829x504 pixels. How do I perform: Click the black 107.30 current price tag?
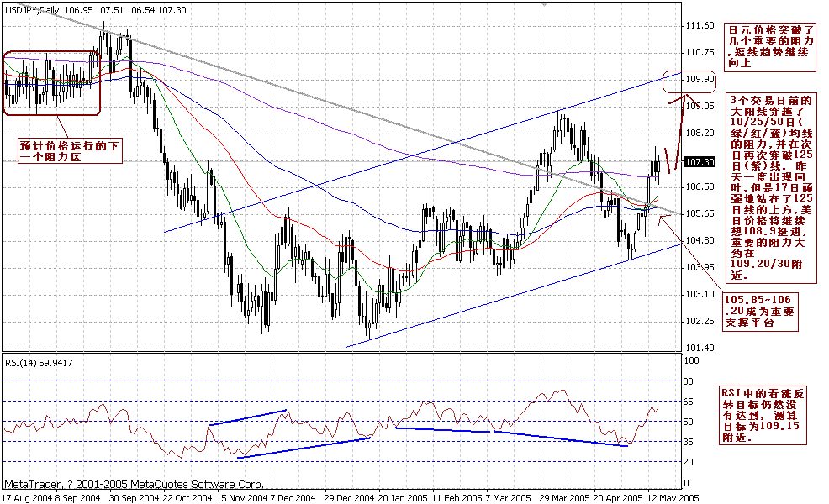(x=700, y=162)
